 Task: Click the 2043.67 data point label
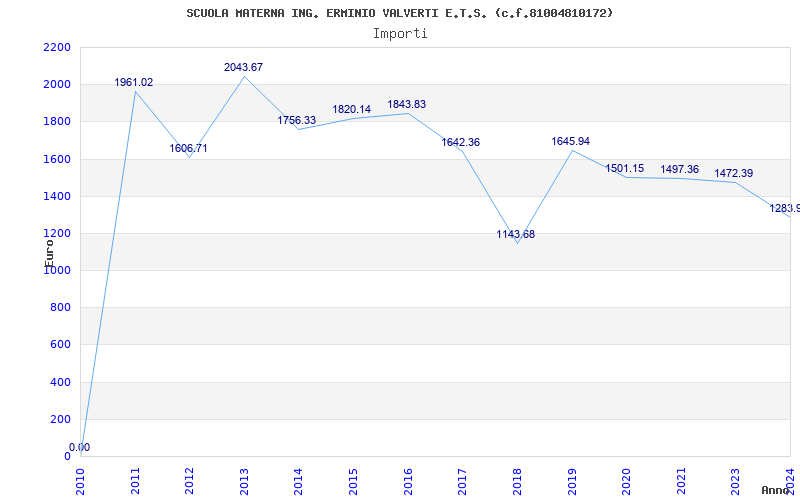pos(243,67)
